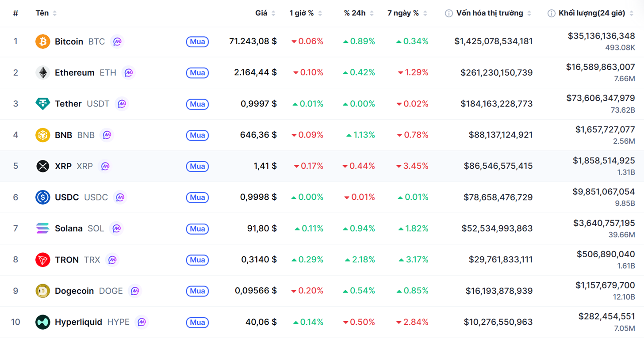Click Hyperliquid 1 hour change 0.14%
This screenshot has width=644, height=338.
point(308,322)
